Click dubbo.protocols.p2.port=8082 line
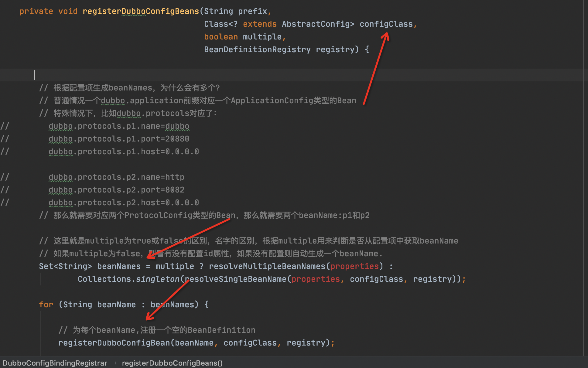This screenshot has height=368, width=588. tap(116, 190)
